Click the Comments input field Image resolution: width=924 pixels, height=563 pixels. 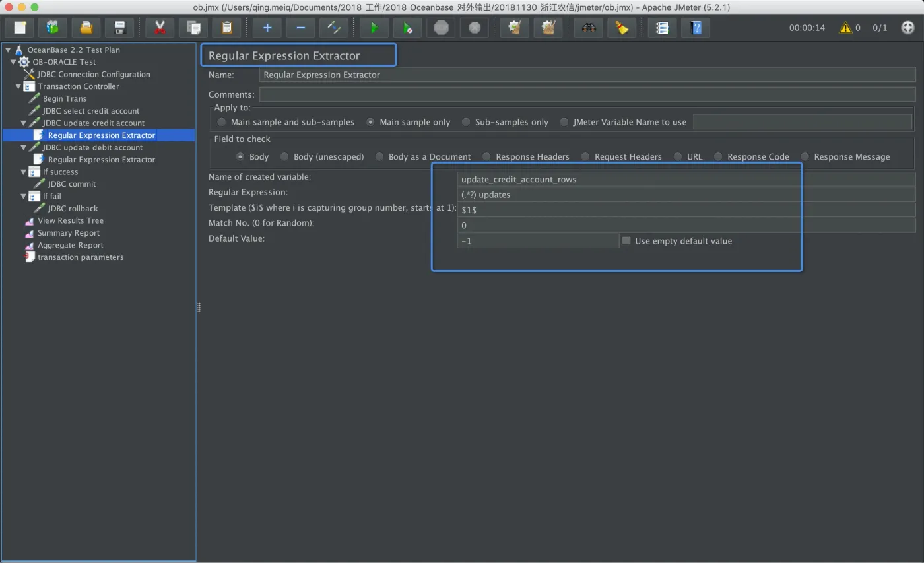tap(587, 94)
